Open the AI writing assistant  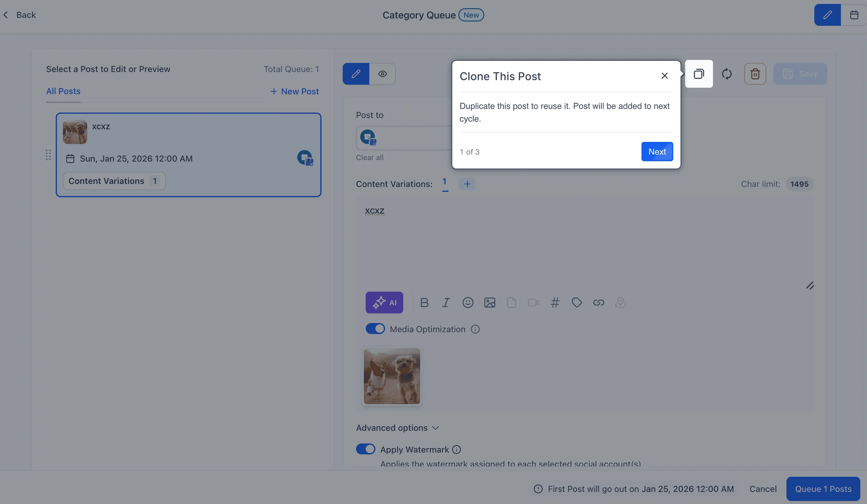pyautogui.click(x=384, y=303)
